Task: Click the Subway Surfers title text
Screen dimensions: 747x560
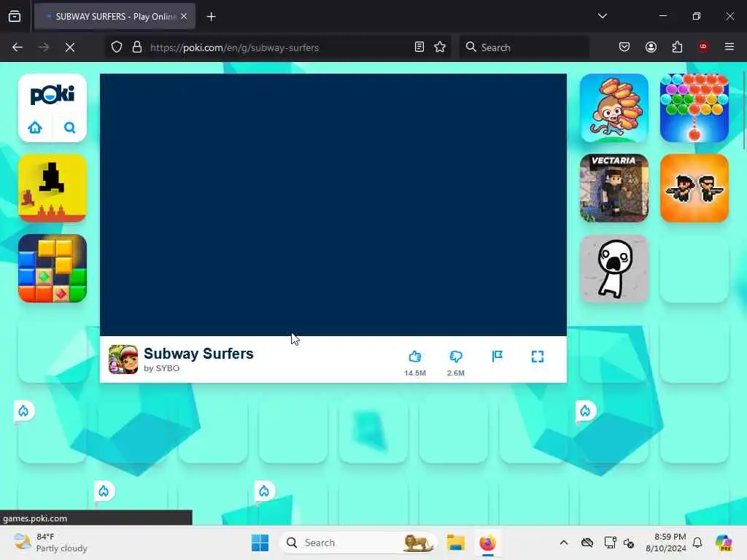Action: (x=198, y=354)
